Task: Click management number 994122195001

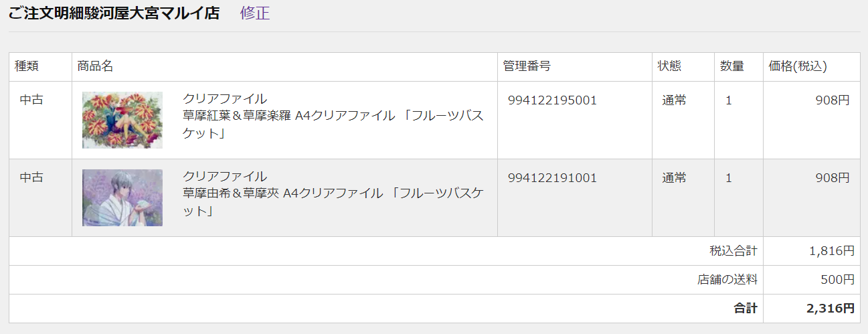Action: coord(552,100)
